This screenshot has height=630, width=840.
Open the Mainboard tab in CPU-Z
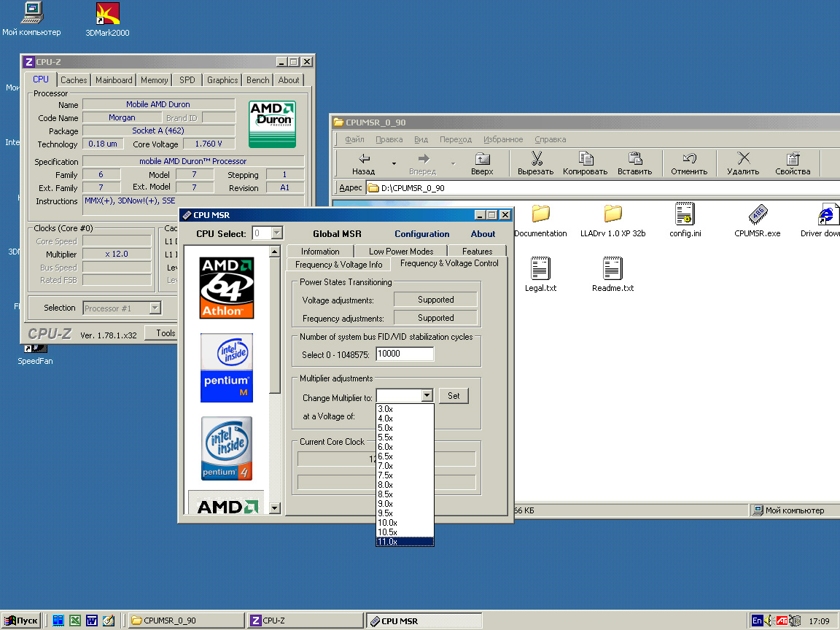tap(114, 80)
